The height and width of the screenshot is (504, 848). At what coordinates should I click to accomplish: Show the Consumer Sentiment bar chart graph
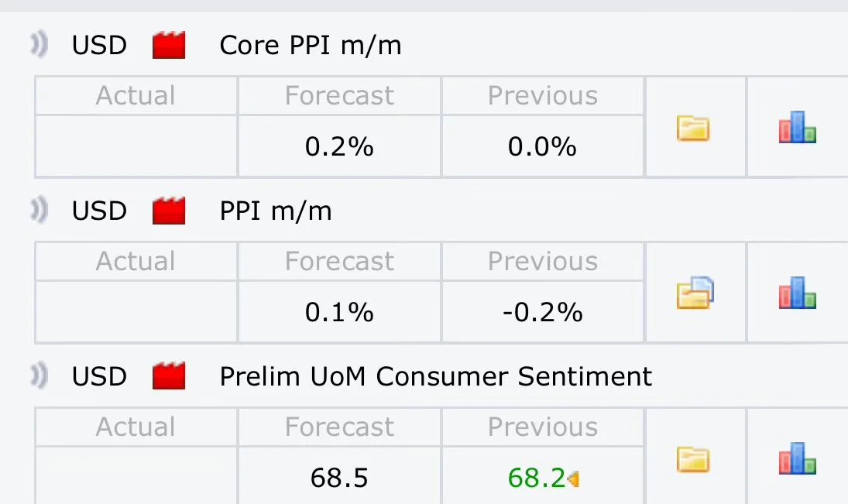coord(797,458)
